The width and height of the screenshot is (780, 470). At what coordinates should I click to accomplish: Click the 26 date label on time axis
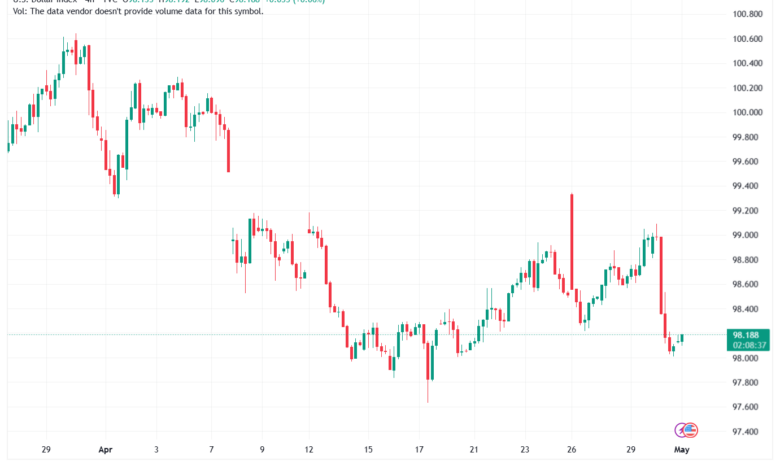[x=572, y=450]
